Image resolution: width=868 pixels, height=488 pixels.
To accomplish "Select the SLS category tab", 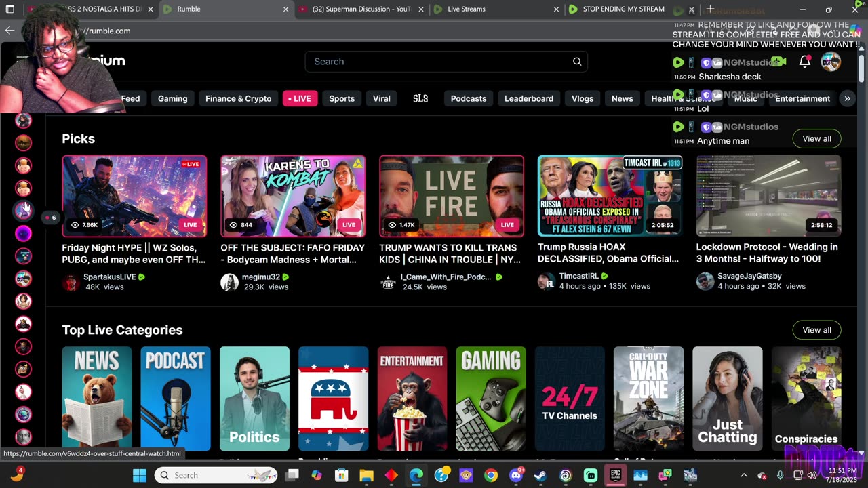I will tap(420, 98).
